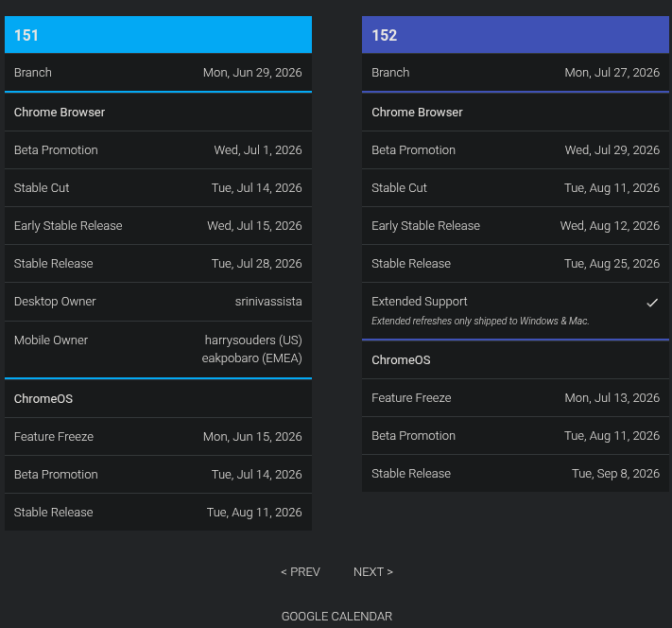
Task: Click the Chrome Browser section in milestone 151
Action: (x=60, y=113)
